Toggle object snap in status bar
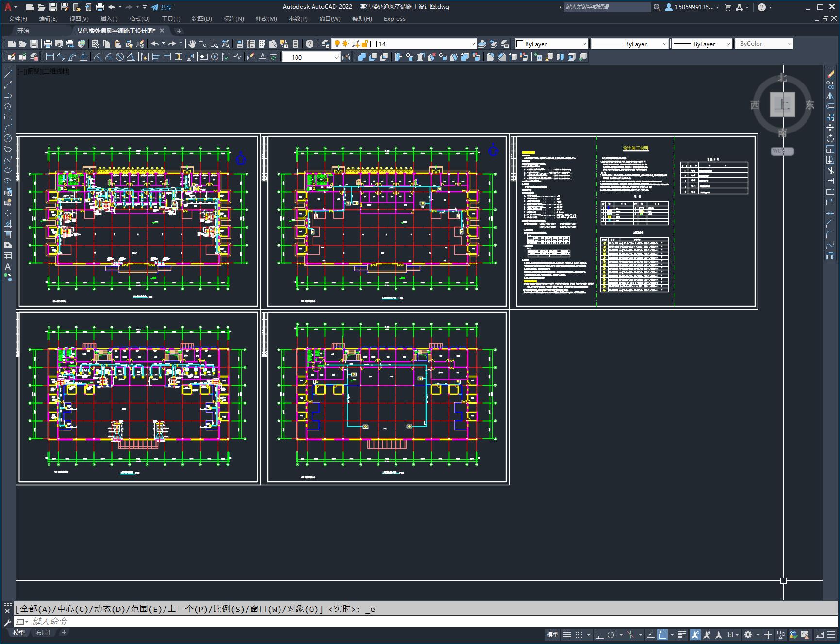The height and width of the screenshot is (644, 840). 662,635
